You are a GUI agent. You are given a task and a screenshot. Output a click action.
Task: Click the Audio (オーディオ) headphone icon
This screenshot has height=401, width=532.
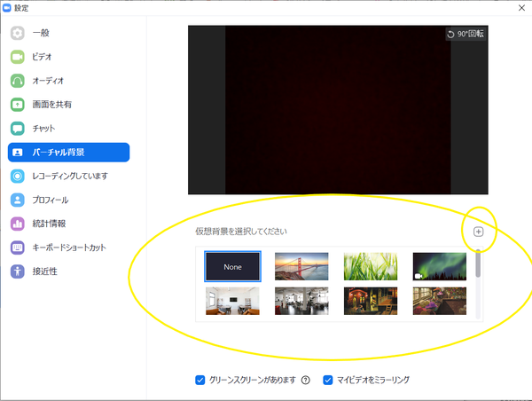18,81
